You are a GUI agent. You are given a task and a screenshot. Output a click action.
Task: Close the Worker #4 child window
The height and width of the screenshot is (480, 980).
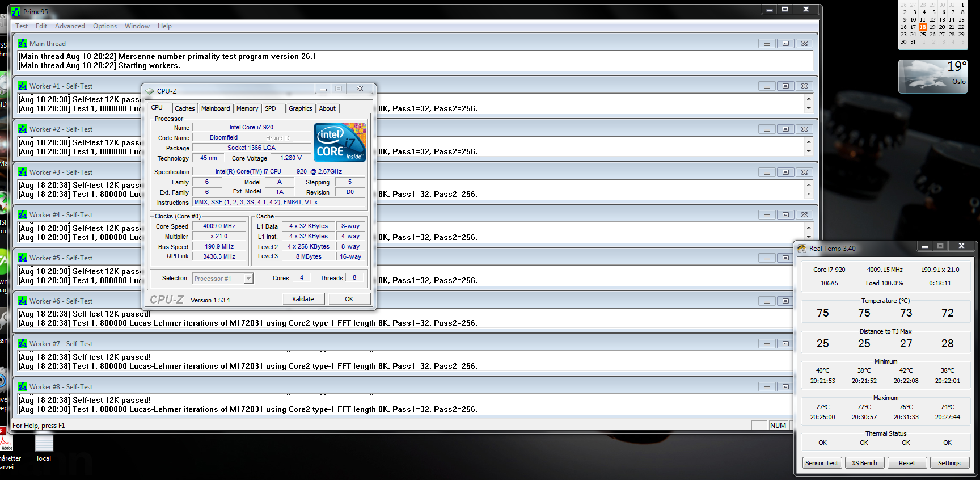click(804, 215)
